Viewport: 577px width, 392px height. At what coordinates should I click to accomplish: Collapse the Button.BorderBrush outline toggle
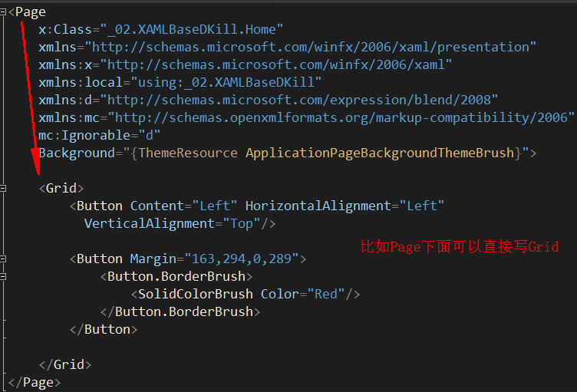click(2, 276)
